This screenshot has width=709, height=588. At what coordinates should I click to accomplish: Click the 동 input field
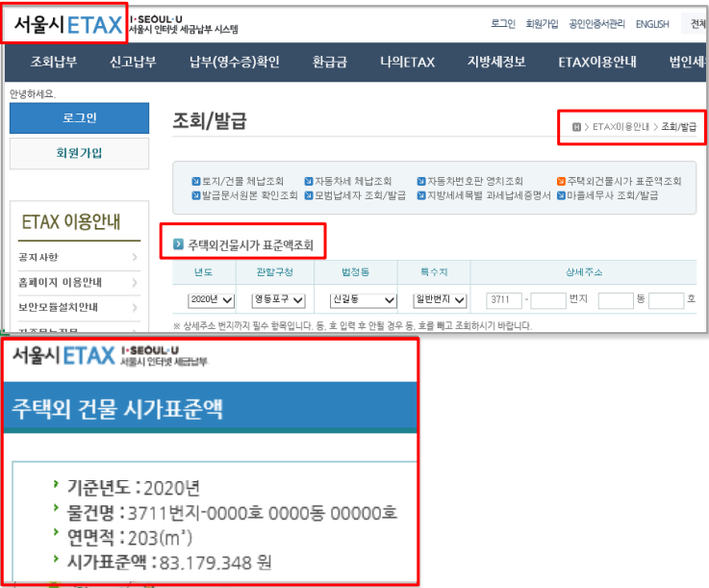616,300
